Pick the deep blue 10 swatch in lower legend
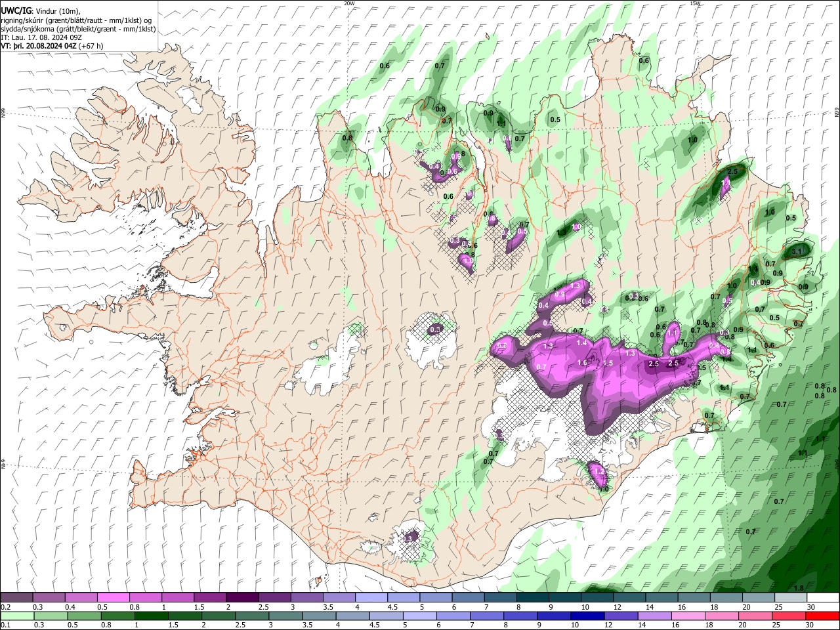Screen dimensions: 840x630 tap(587, 616)
